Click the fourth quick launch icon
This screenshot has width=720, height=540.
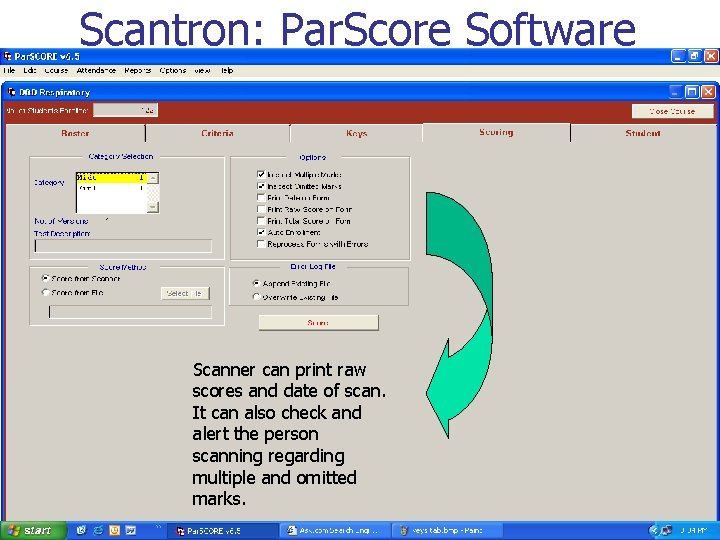point(131,531)
